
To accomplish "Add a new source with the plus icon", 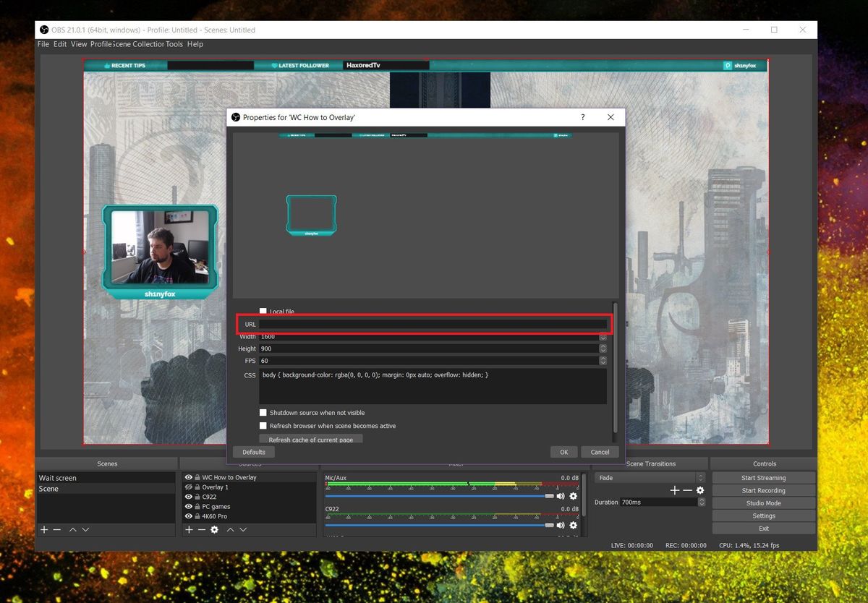I will (189, 529).
